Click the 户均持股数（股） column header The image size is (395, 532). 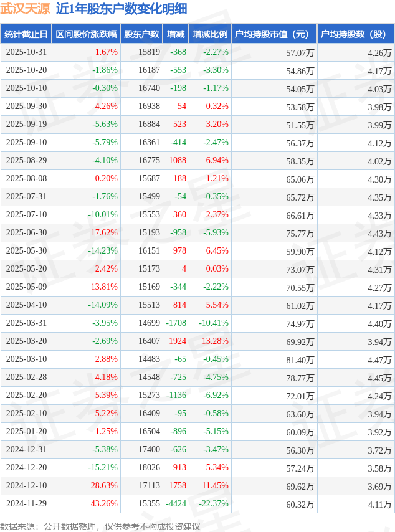[356, 34]
